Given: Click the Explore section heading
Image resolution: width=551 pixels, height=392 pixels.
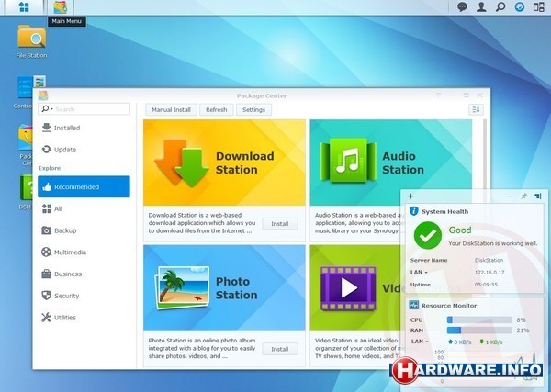Looking at the screenshot, I should 50,168.
